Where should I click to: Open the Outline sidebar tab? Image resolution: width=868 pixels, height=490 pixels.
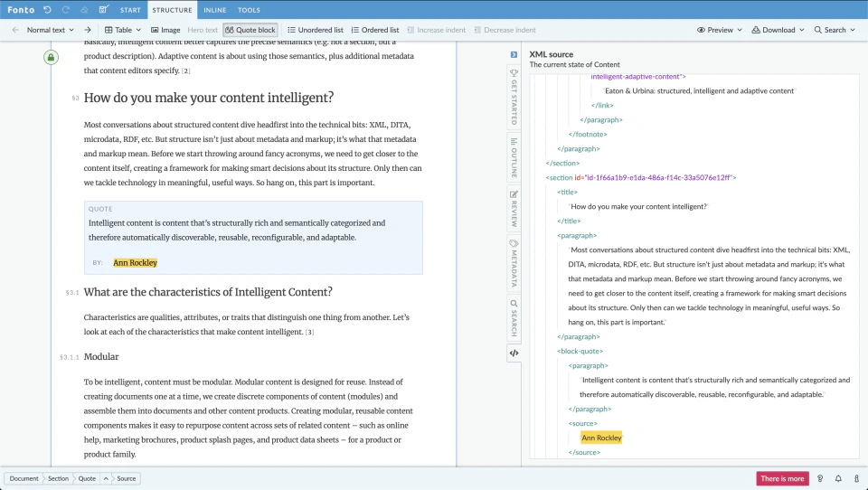pyautogui.click(x=514, y=158)
